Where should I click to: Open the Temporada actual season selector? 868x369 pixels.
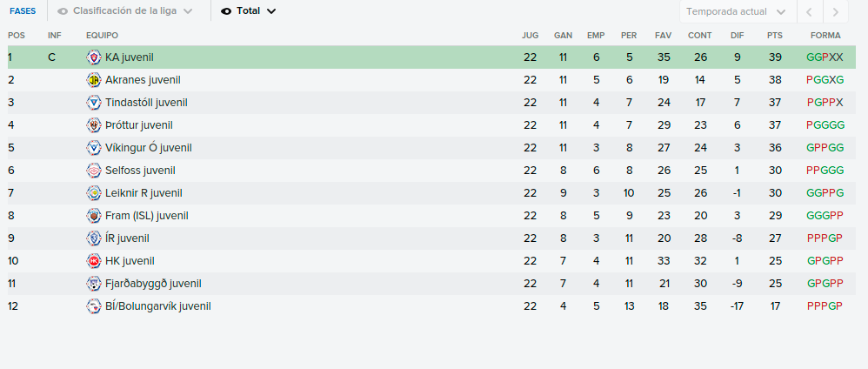pyautogui.click(x=736, y=11)
